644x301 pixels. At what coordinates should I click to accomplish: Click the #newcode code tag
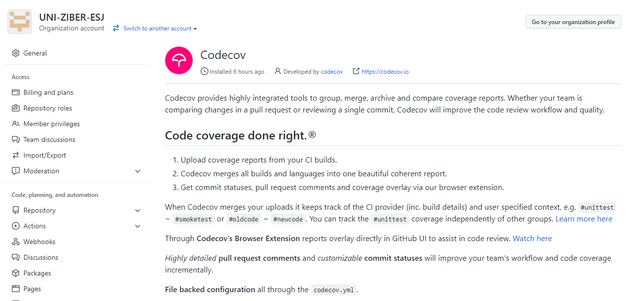tap(288, 219)
